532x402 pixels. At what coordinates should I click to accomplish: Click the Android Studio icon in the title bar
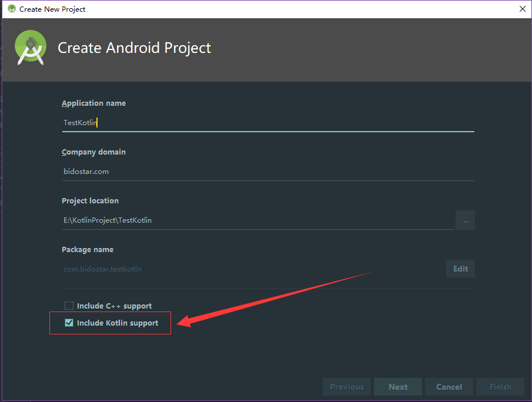click(11, 9)
